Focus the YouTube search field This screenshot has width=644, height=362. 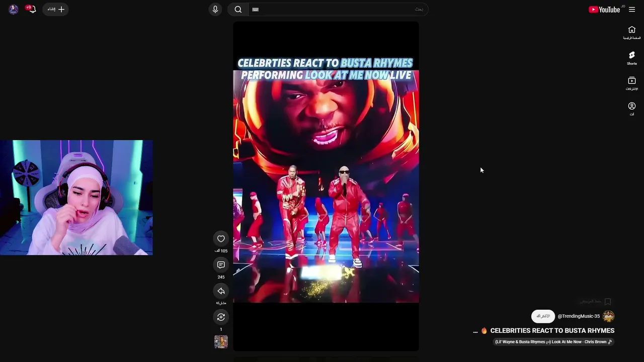click(x=338, y=10)
